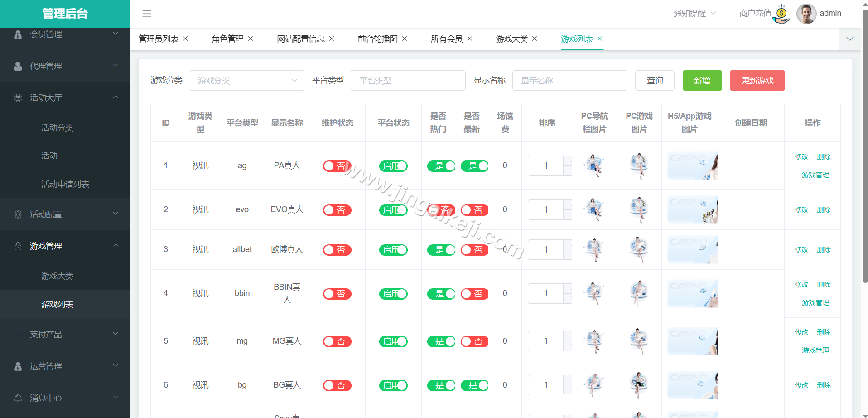Click the green 新增 button
The height and width of the screenshot is (418, 868).
point(702,80)
